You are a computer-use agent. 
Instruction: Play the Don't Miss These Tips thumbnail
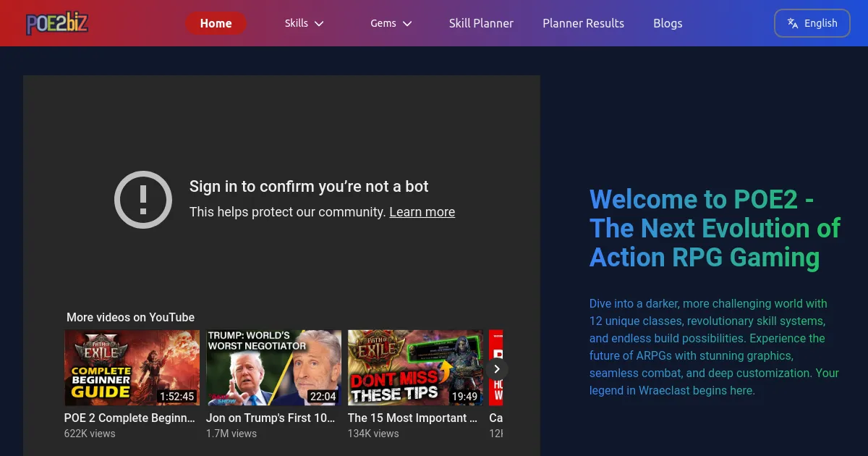(415, 368)
